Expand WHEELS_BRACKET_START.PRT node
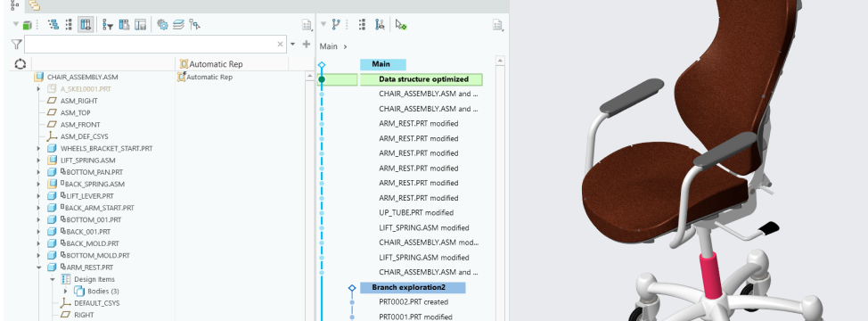Image resolution: width=868 pixels, height=321 pixels. click(x=38, y=148)
